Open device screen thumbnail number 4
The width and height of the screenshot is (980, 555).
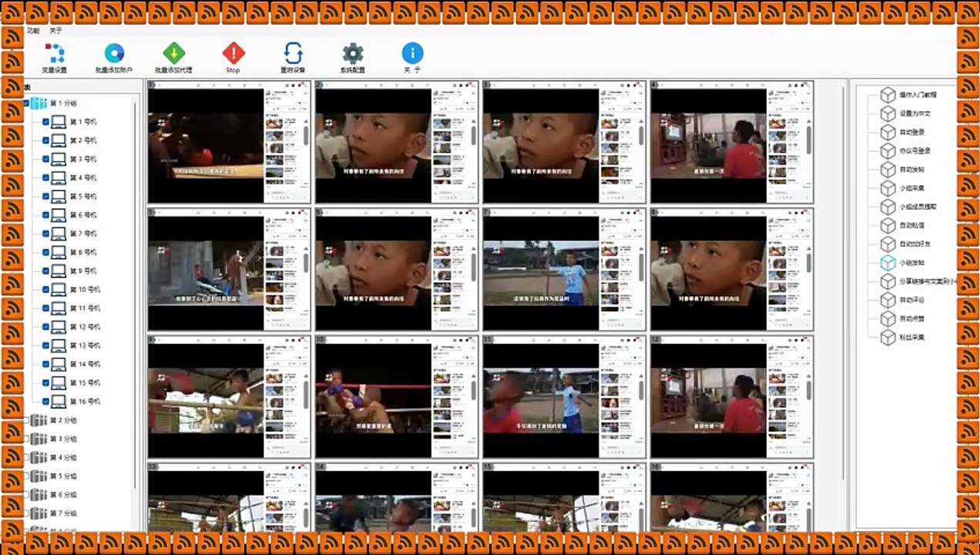[732, 142]
